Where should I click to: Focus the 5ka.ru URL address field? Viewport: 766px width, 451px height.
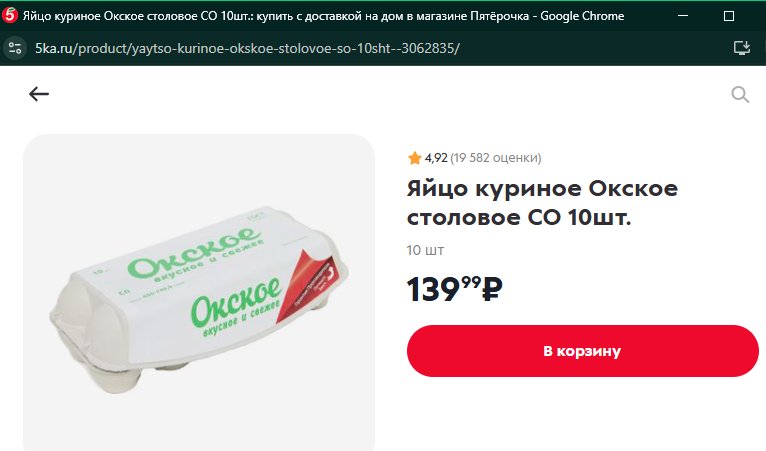tap(247, 48)
